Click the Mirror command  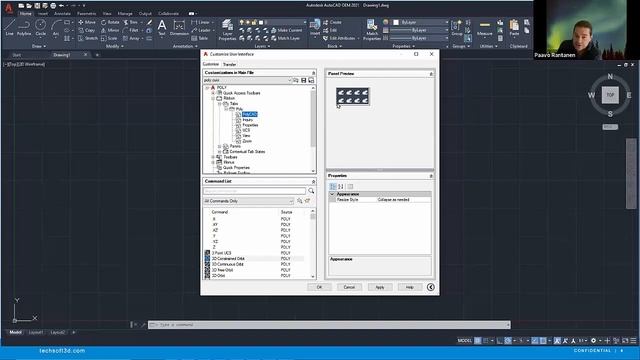coord(110,30)
